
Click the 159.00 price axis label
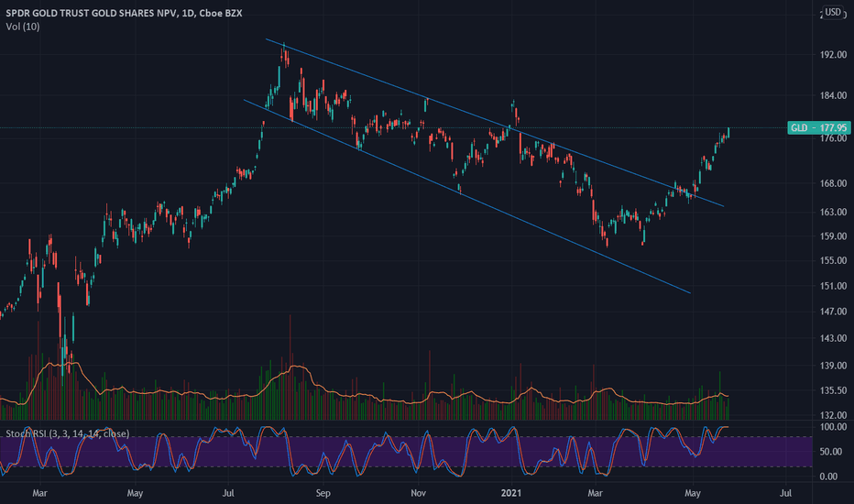pyautogui.click(x=833, y=236)
